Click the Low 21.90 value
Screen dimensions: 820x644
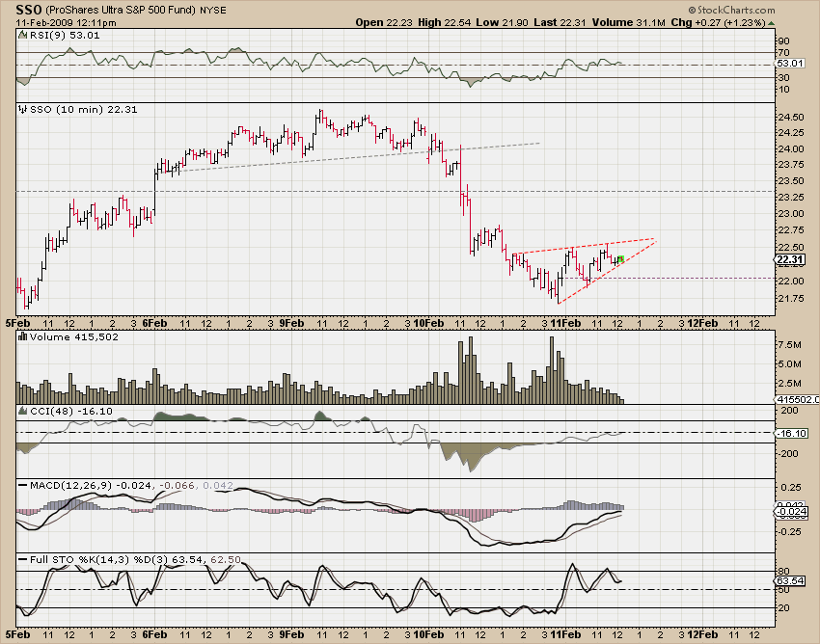click(502, 22)
